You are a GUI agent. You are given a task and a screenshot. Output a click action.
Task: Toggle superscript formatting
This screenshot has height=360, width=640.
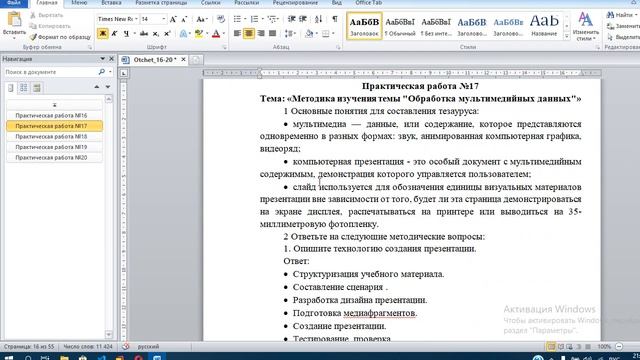[167, 33]
